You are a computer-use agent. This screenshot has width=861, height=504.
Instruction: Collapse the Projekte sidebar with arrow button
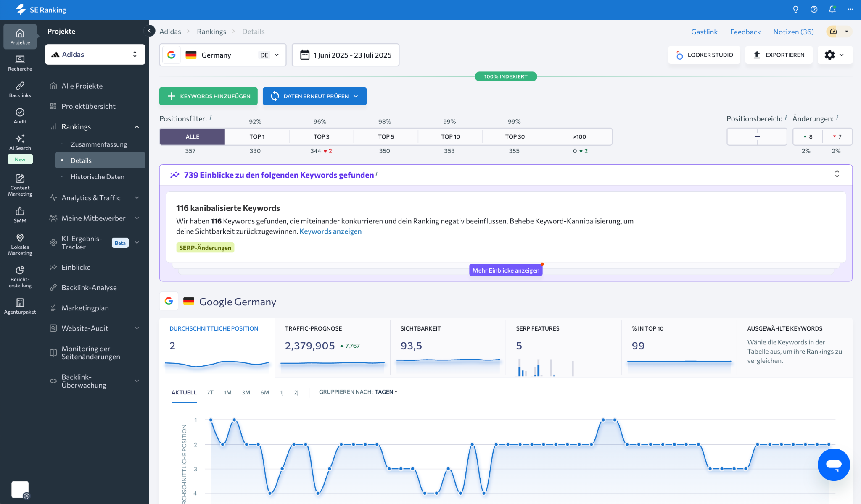click(x=149, y=31)
